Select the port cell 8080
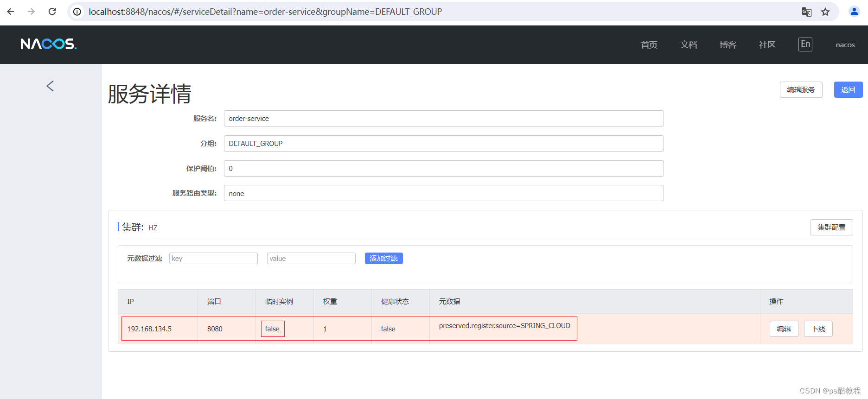Viewport: 868px width, 399px height. click(215, 329)
